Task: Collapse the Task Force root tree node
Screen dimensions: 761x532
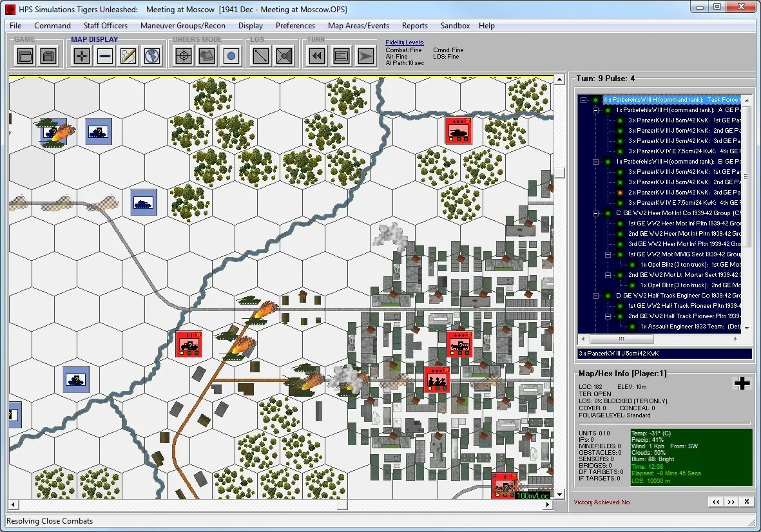Action: coord(583,99)
